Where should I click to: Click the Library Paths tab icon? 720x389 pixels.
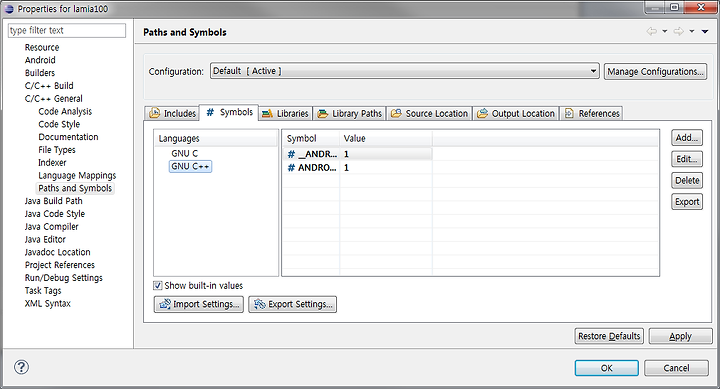point(322,113)
